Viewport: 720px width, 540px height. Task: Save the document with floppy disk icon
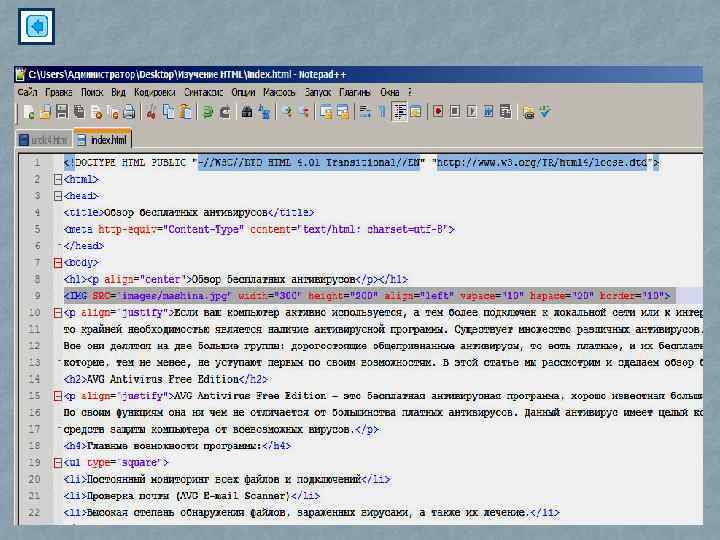(62, 112)
